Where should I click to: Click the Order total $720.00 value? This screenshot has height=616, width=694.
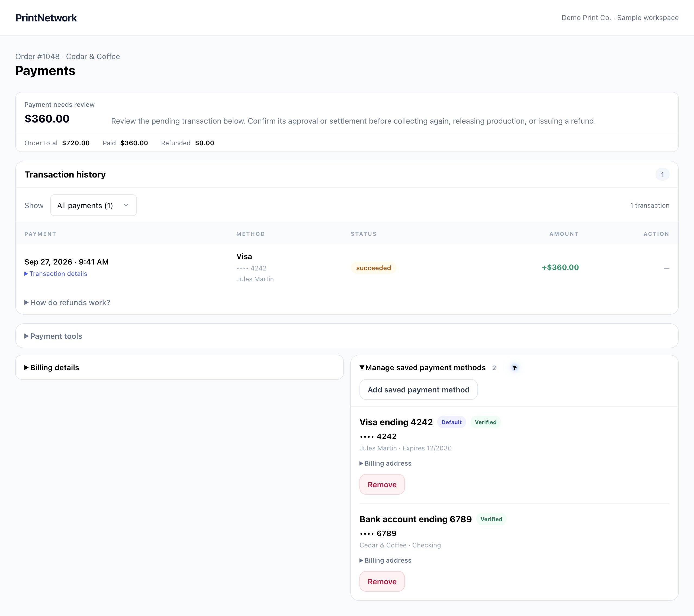click(x=76, y=143)
